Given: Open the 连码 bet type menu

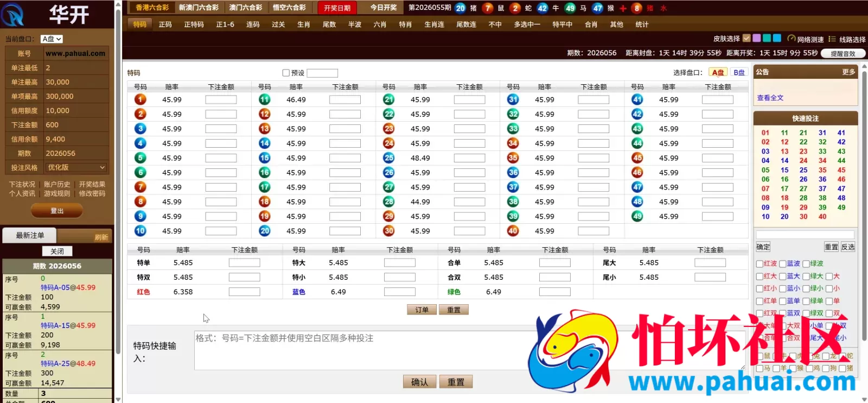Looking at the screenshot, I should [x=253, y=24].
